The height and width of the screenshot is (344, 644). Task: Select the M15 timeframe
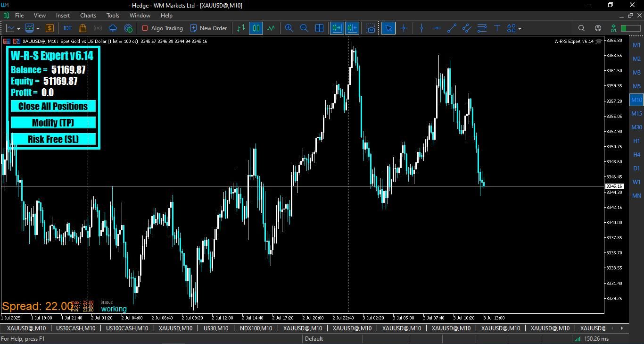coord(636,113)
